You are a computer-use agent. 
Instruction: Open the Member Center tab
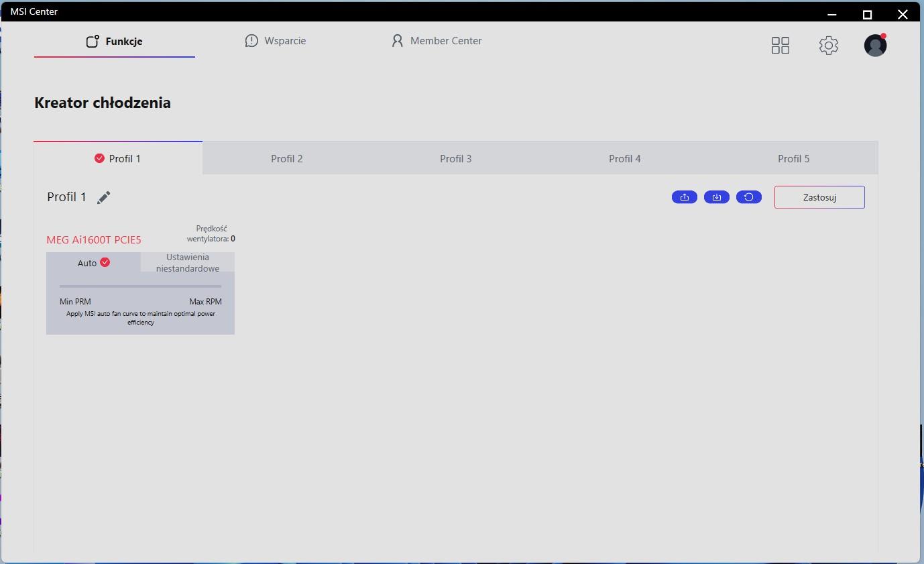(x=437, y=41)
